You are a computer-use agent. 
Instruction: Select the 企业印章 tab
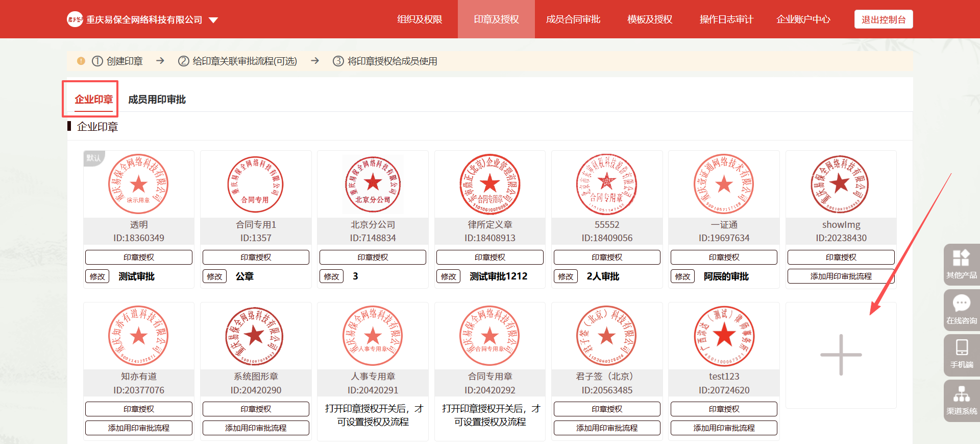(x=93, y=100)
